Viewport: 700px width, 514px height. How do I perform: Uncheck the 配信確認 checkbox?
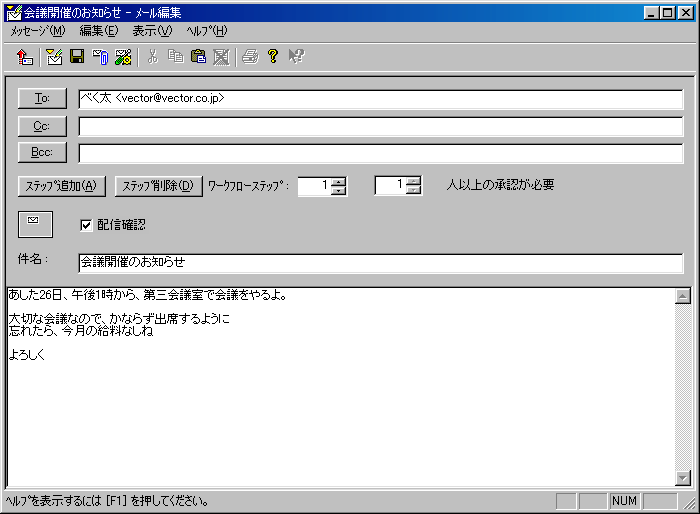(x=86, y=225)
